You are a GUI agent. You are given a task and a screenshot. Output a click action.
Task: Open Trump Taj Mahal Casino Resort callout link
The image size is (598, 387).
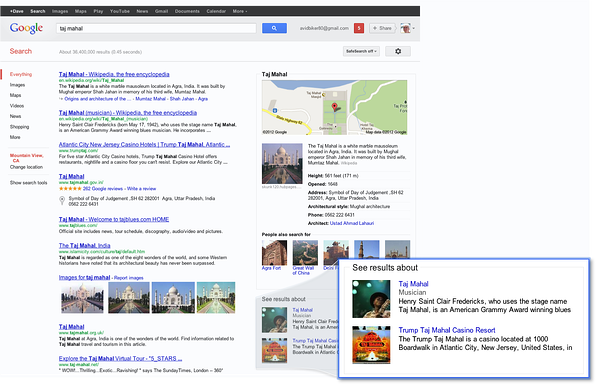pos(447,330)
